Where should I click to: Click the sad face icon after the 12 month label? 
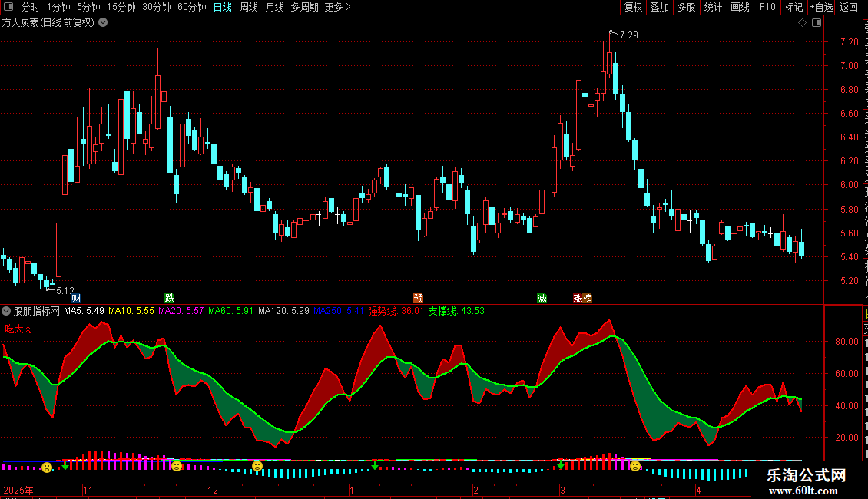(x=257, y=466)
